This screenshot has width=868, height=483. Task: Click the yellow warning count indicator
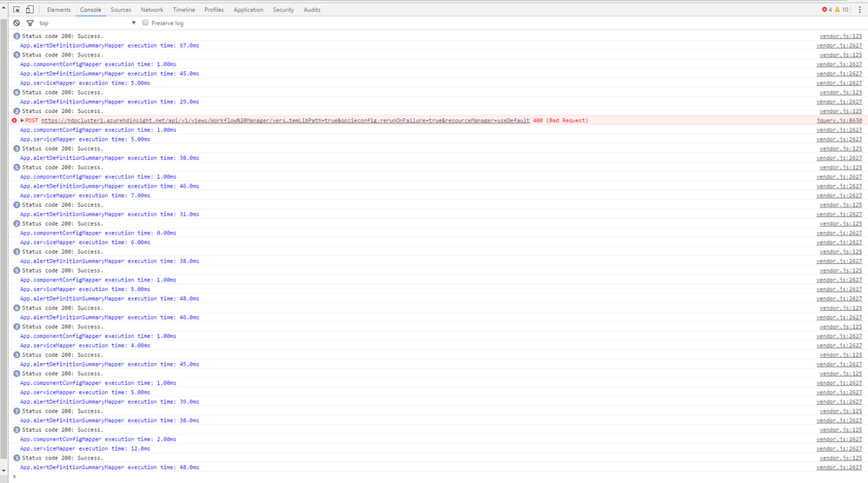[x=841, y=10]
